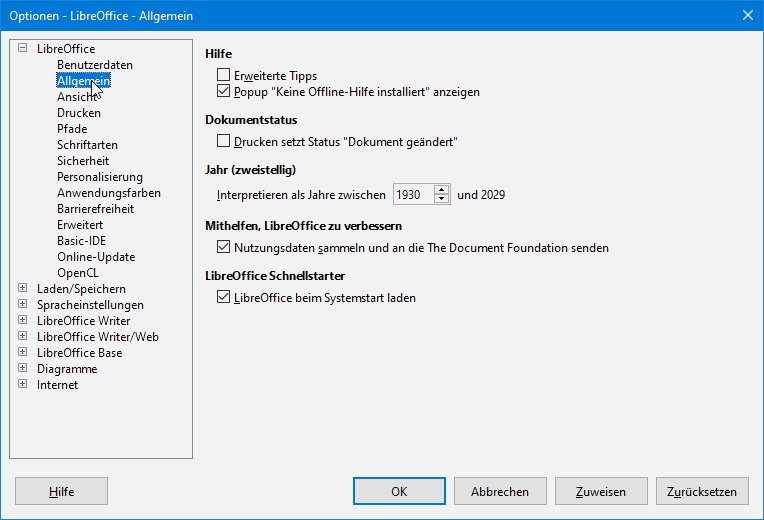This screenshot has width=764, height=520.
Task: Expand the Spracheinstellungen node
Action: [22, 304]
